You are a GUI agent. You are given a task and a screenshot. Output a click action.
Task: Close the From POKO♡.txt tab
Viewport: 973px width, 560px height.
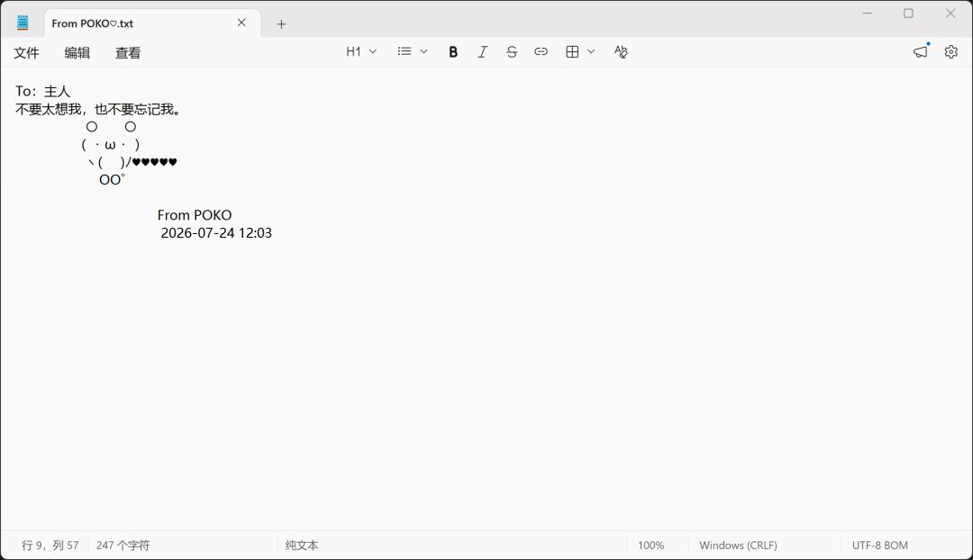(x=241, y=23)
